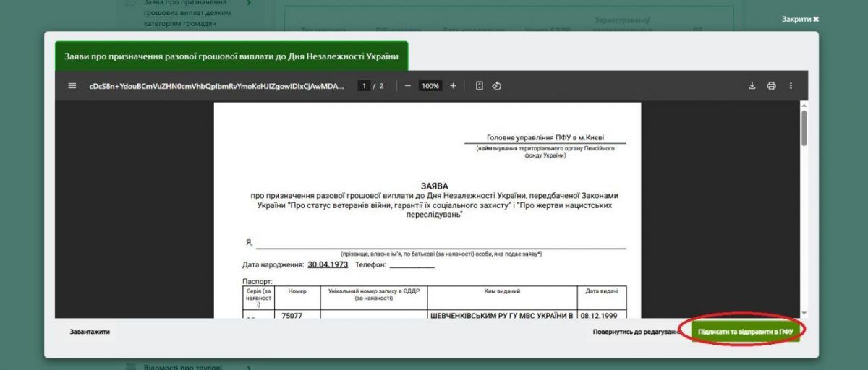Click the zoom in plus icon
868x370 pixels.
click(453, 86)
